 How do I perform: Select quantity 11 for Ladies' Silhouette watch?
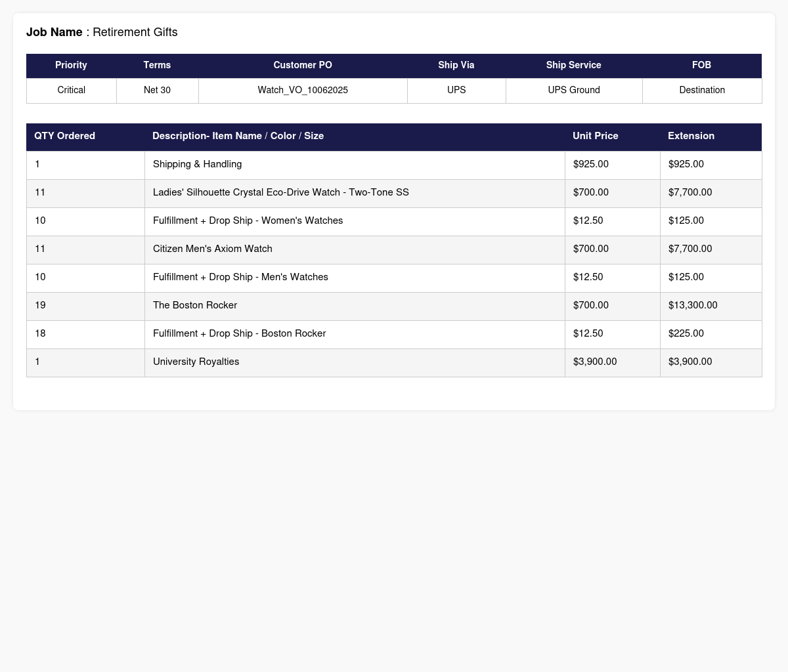[85, 193]
